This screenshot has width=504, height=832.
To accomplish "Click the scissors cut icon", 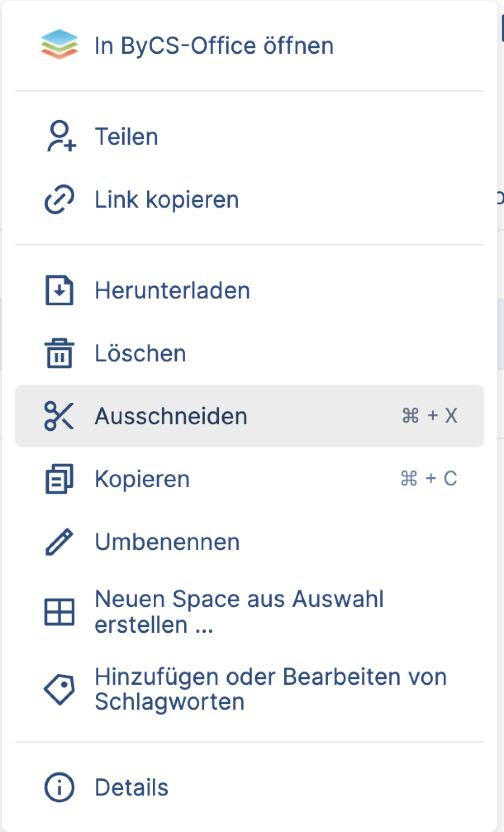I will click(x=59, y=416).
